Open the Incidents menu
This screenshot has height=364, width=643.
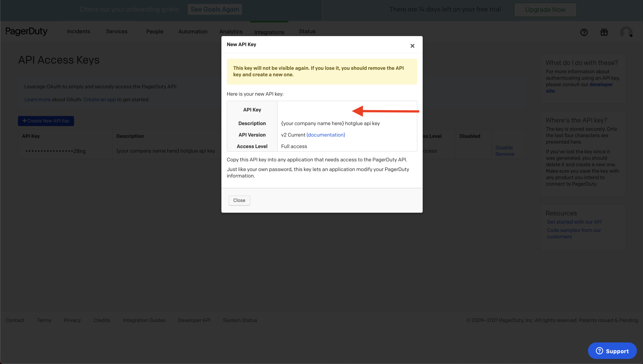pos(78,31)
